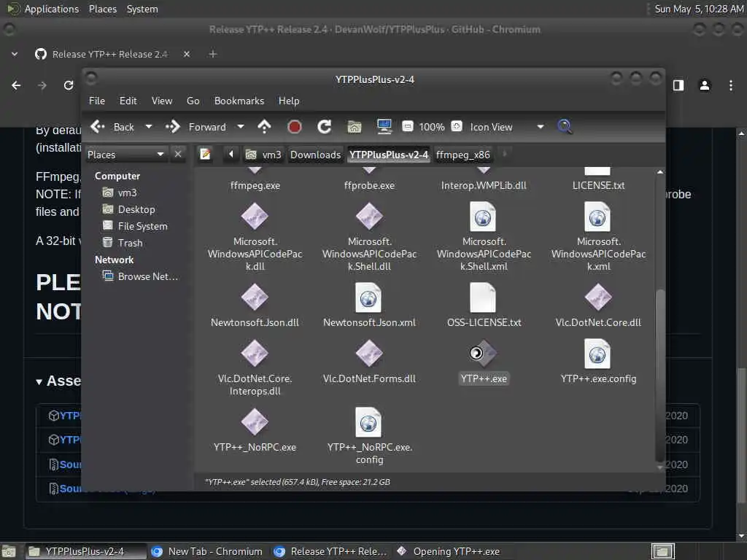Zoom out with the minus icon
747x560 pixels.
pyautogui.click(x=407, y=127)
